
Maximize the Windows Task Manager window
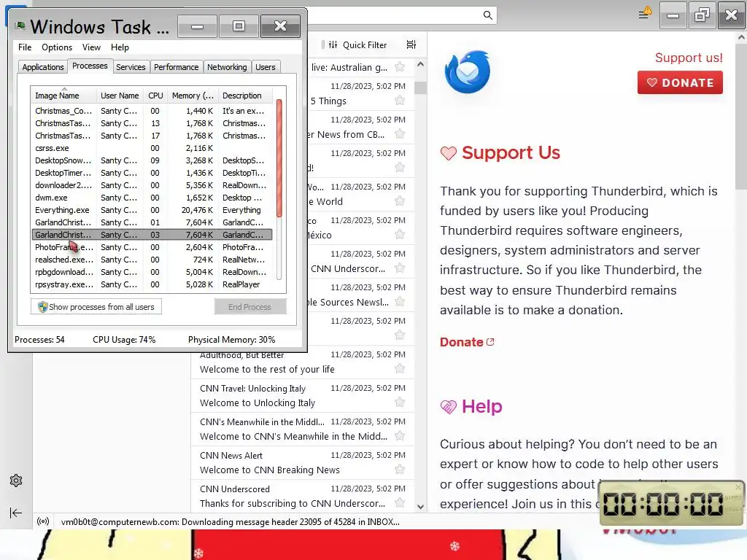point(239,26)
